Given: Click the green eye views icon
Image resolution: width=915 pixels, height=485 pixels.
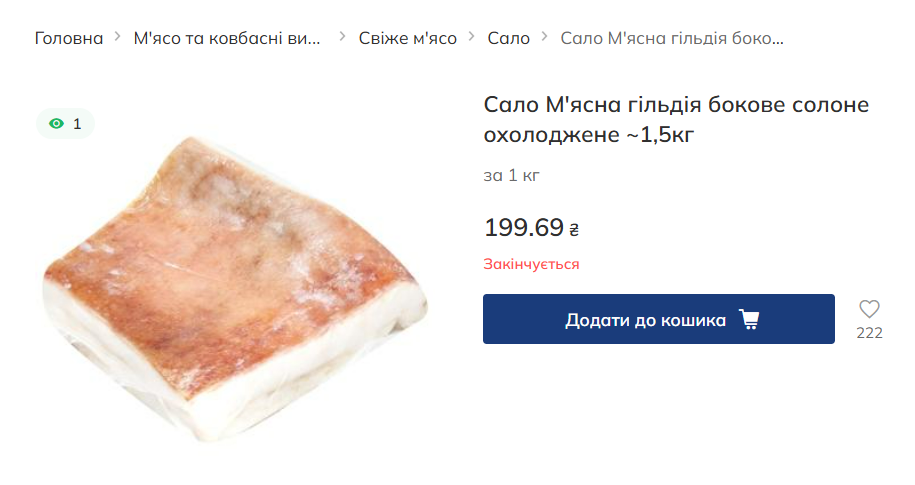Looking at the screenshot, I should [57, 124].
